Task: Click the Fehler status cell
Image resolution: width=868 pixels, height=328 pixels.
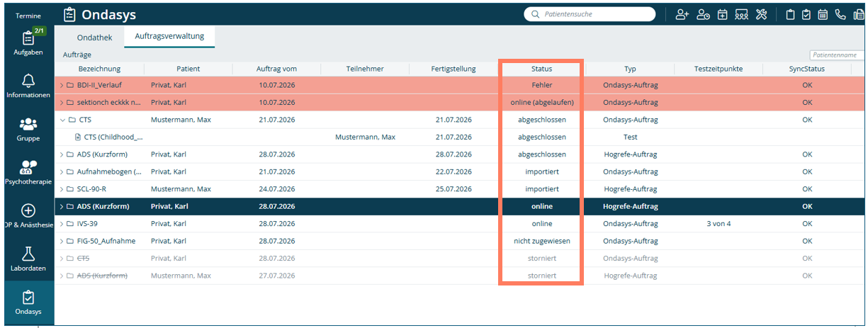Action: (542, 86)
